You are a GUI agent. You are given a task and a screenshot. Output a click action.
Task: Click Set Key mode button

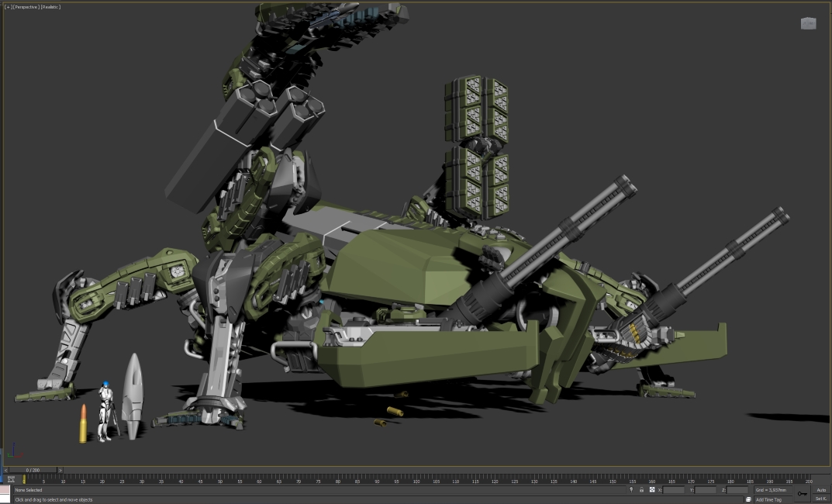[820, 499]
